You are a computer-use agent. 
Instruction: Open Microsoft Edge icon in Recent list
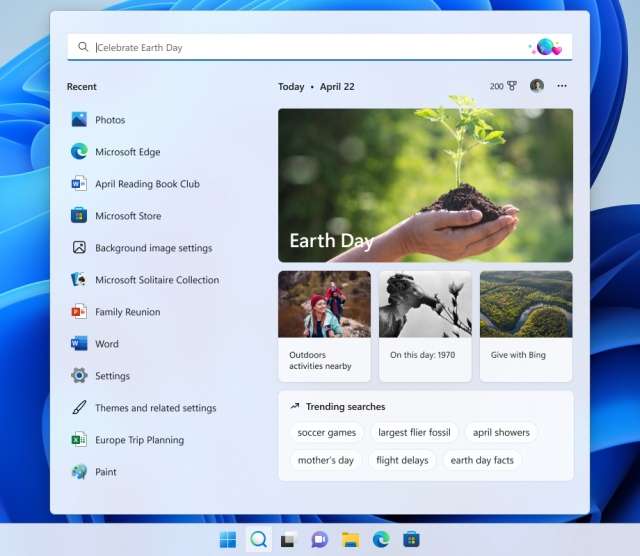pyautogui.click(x=79, y=151)
